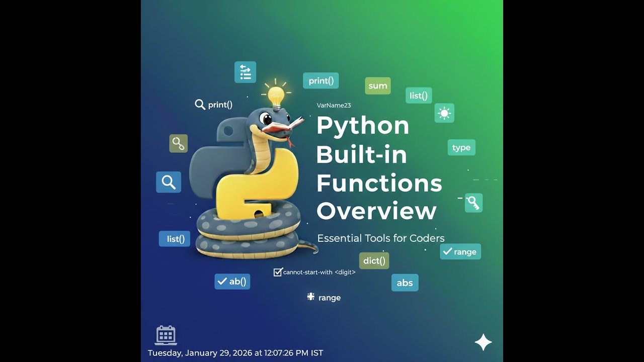Click the teal print() tag
644x362 pixels.
point(321,80)
